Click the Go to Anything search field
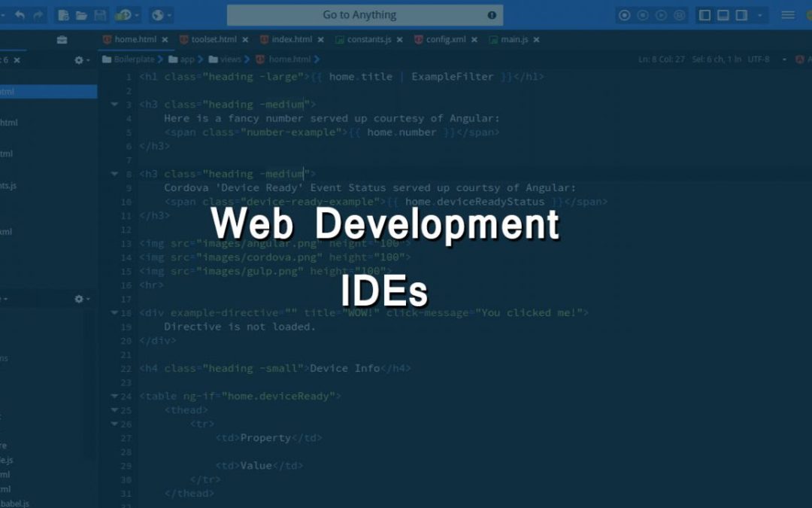The width and height of the screenshot is (812, 508). coord(365,14)
